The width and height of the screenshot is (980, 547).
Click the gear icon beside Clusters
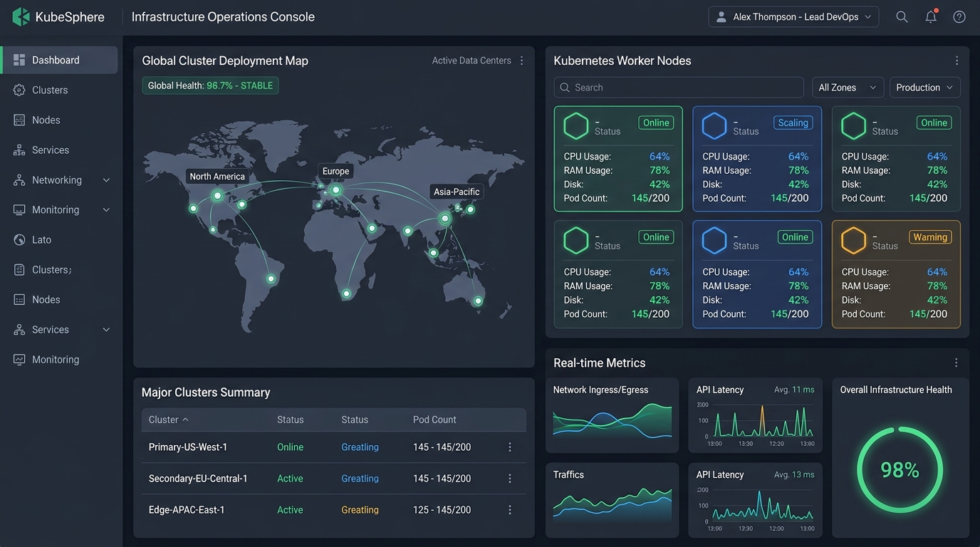point(19,90)
